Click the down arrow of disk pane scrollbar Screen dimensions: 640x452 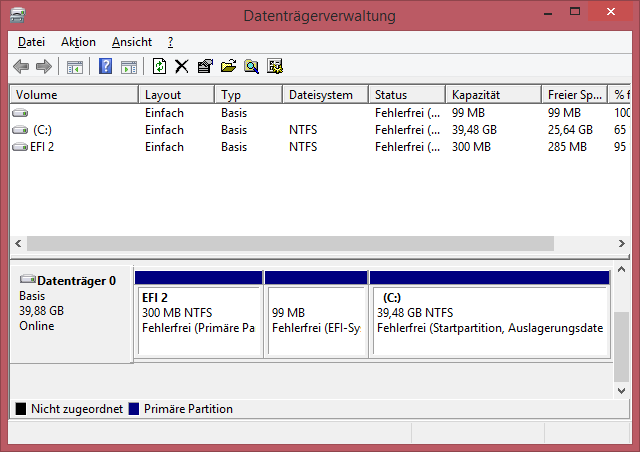622,391
